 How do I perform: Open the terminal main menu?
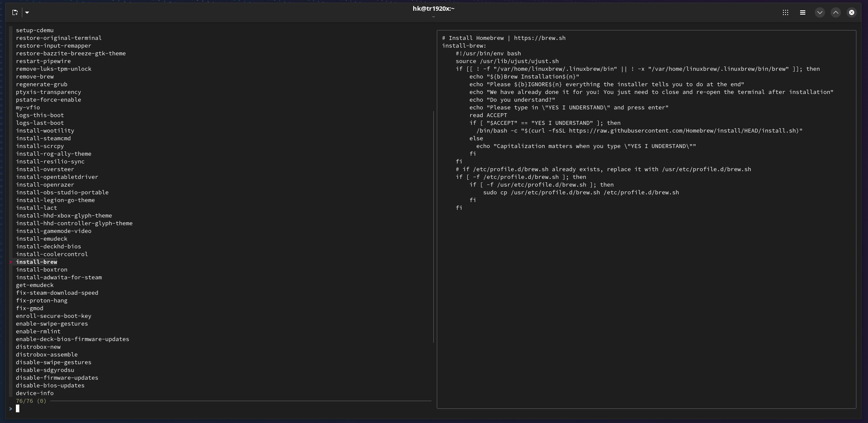tap(803, 12)
